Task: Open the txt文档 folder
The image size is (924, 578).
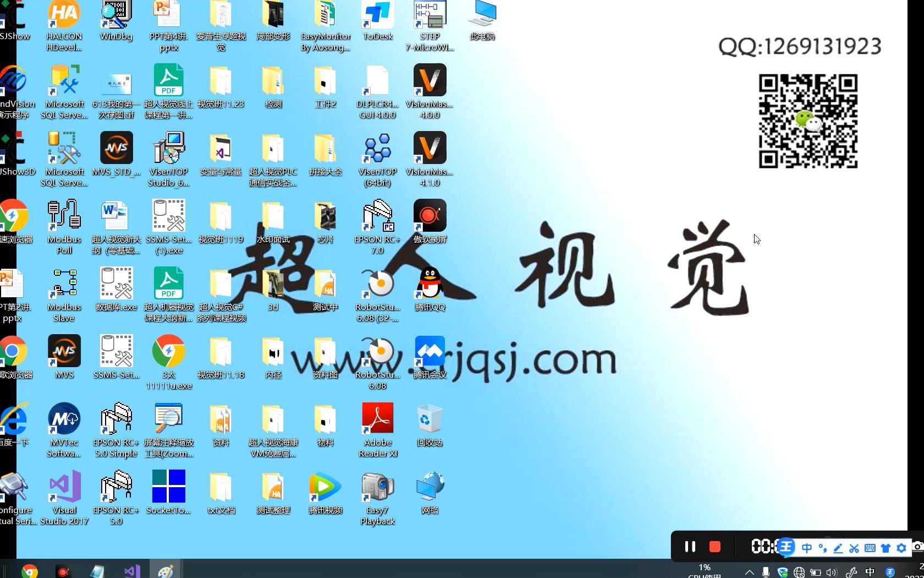Action: click(221, 492)
